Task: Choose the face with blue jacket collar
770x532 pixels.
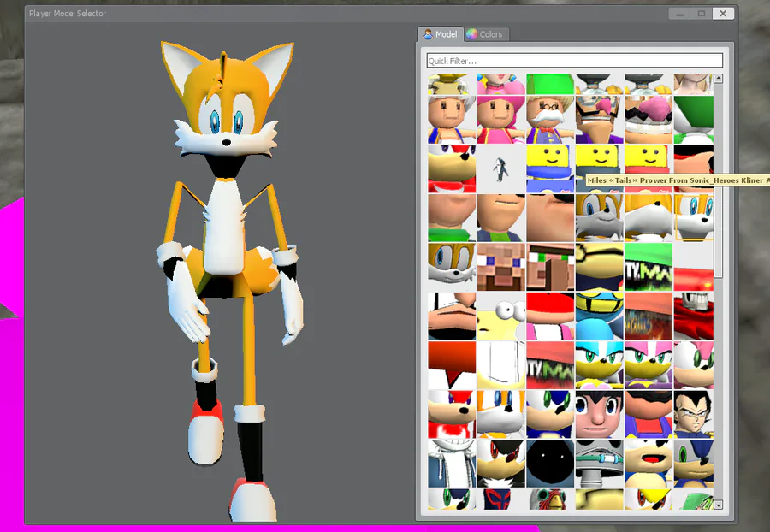Action: [500, 217]
